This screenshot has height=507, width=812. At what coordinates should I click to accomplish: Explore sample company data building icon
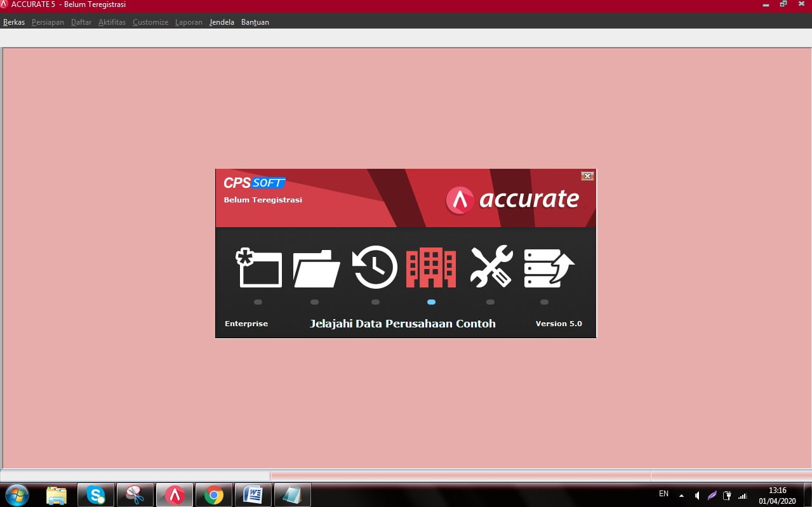click(431, 268)
